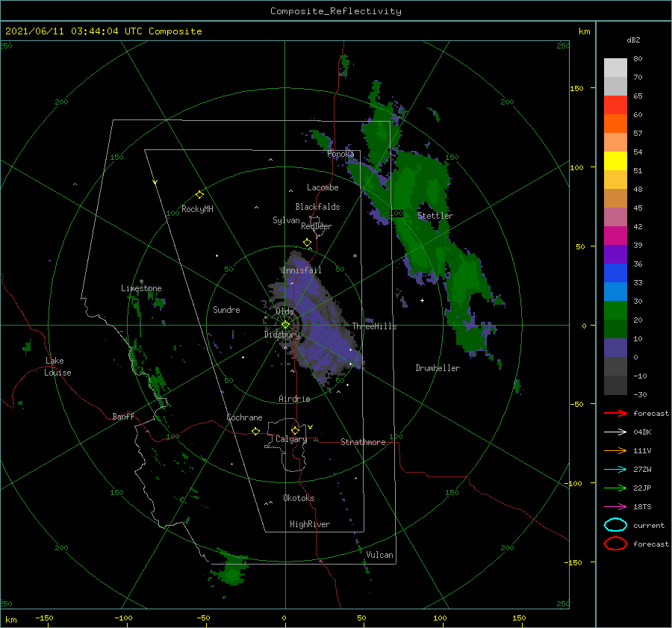Image resolution: width=672 pixels, height=628 pixels.
Task: Click the green 30 dBZ color swatch
Action: coord(615,310)
